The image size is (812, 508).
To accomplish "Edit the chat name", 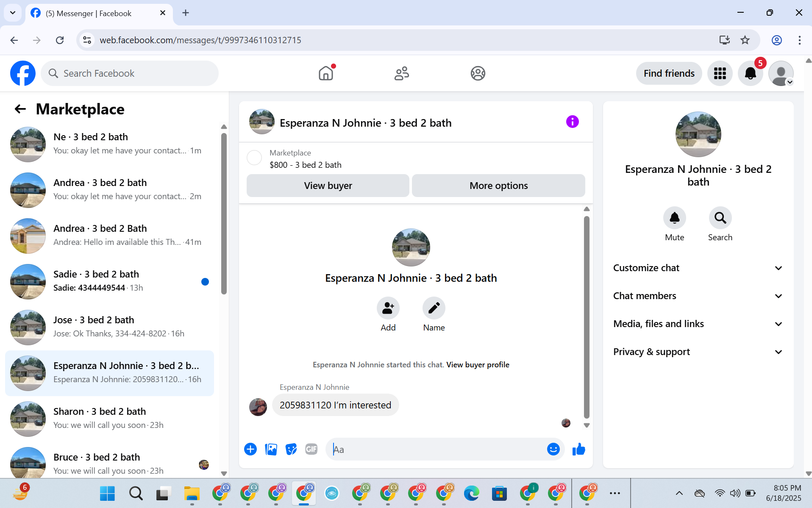I will pyautogui.click(x=434, y=308).
